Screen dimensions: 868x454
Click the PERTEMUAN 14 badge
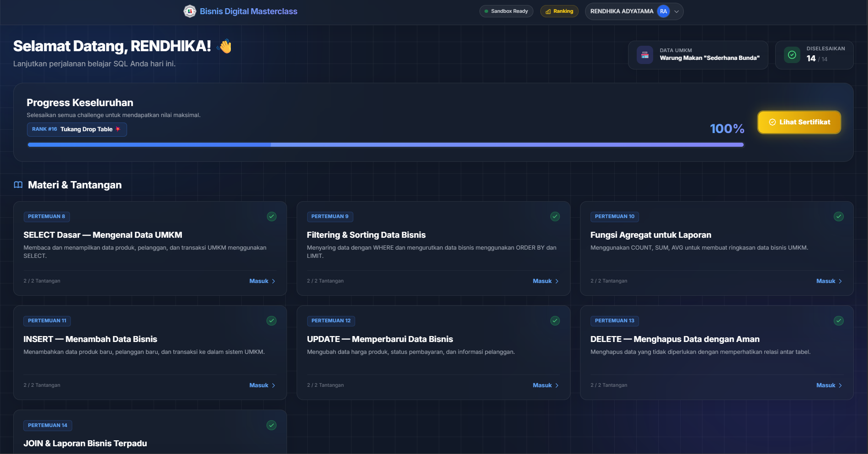pos(48,426)
